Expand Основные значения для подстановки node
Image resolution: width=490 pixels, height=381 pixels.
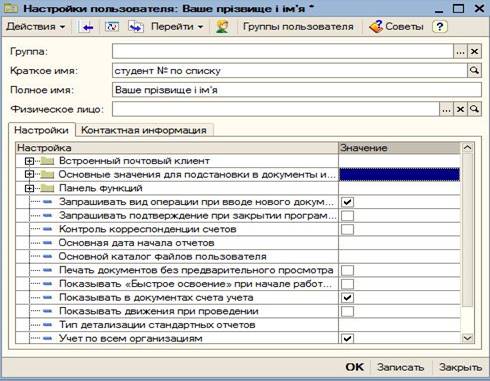(29, 174)
